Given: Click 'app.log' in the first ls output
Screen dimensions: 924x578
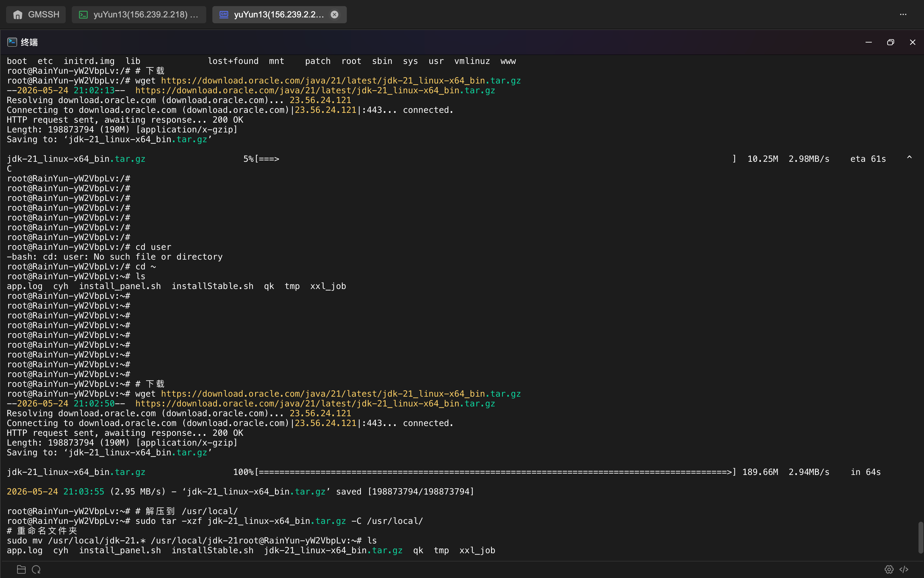Looking at the screenshot, I should point(25,286).
